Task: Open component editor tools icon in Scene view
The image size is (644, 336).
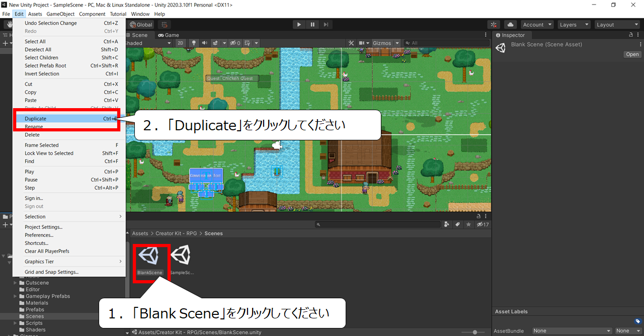Action: (x=352, y=43)
